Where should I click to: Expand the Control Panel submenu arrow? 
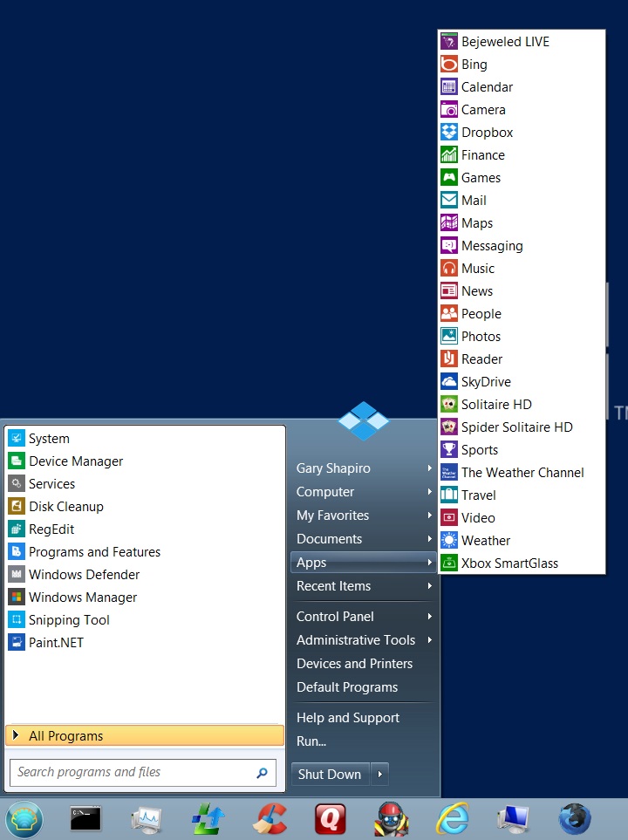(x=430, y=617)
